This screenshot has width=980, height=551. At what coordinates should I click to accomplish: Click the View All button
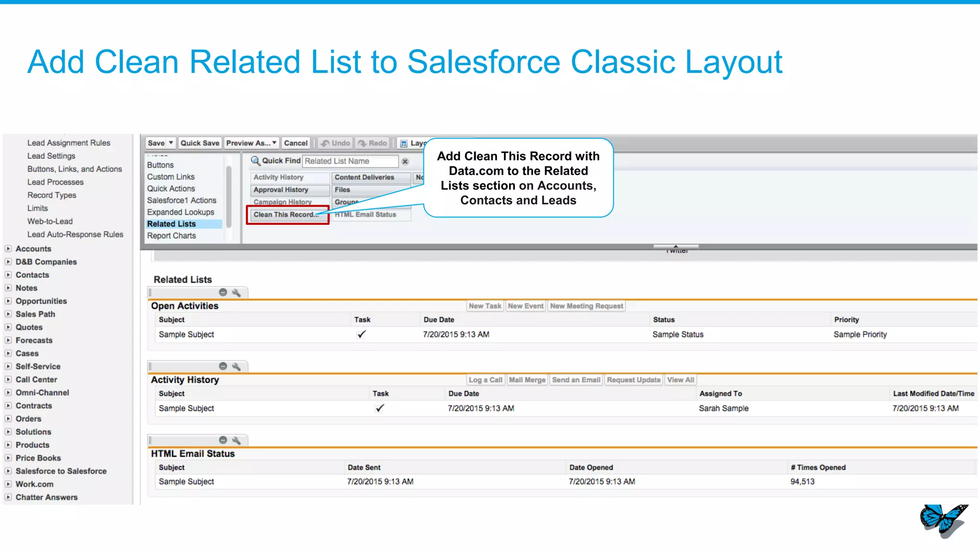(680, 380)
